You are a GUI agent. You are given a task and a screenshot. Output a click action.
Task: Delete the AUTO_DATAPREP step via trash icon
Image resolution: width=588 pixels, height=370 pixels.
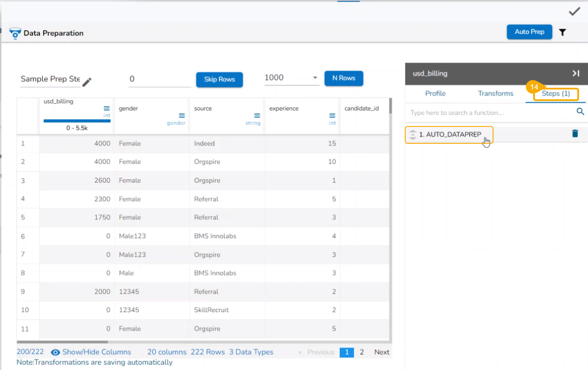575,134
